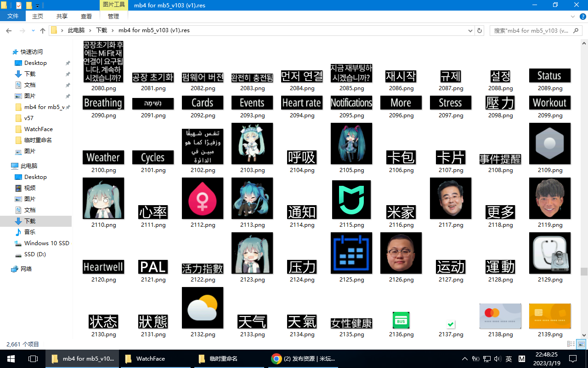Show hidden system tray icons
The height and width of the screenshot is (368, 588).
465,359
